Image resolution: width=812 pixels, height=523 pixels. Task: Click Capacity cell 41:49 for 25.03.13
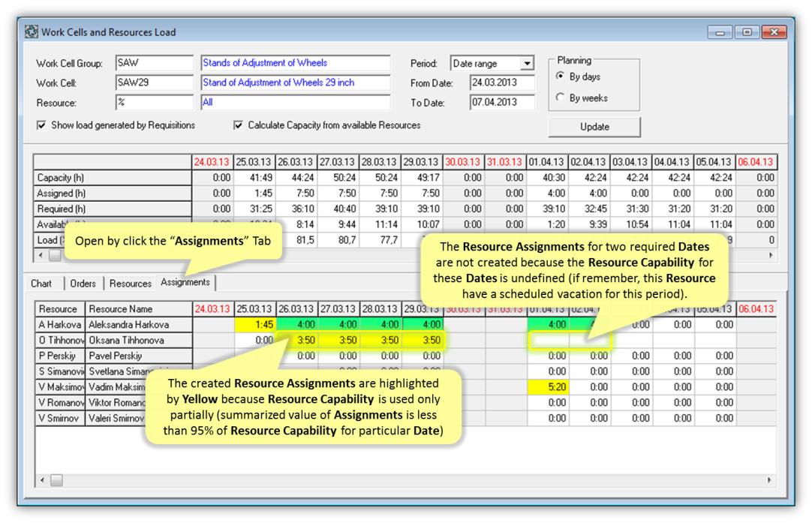point(254,178)
